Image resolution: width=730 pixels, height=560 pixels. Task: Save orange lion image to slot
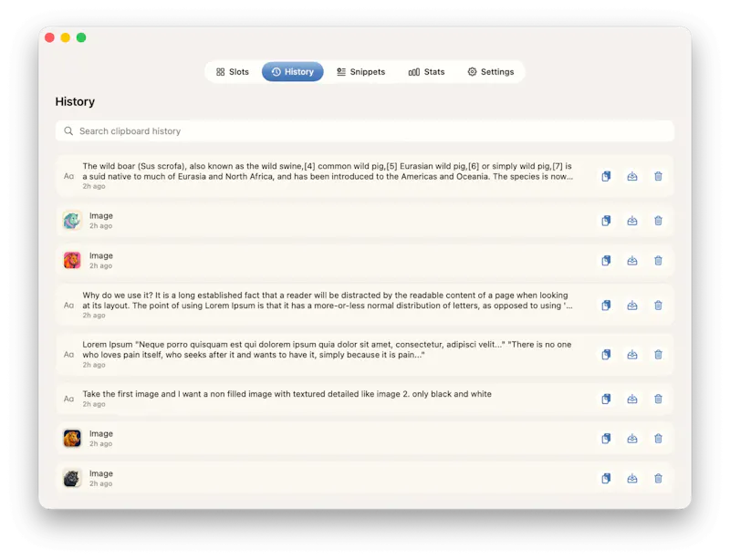(631, 439)
